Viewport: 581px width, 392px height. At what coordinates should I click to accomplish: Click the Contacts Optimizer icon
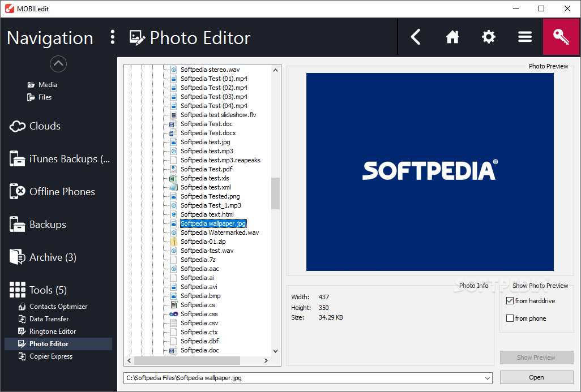click(x=22, y=307)
